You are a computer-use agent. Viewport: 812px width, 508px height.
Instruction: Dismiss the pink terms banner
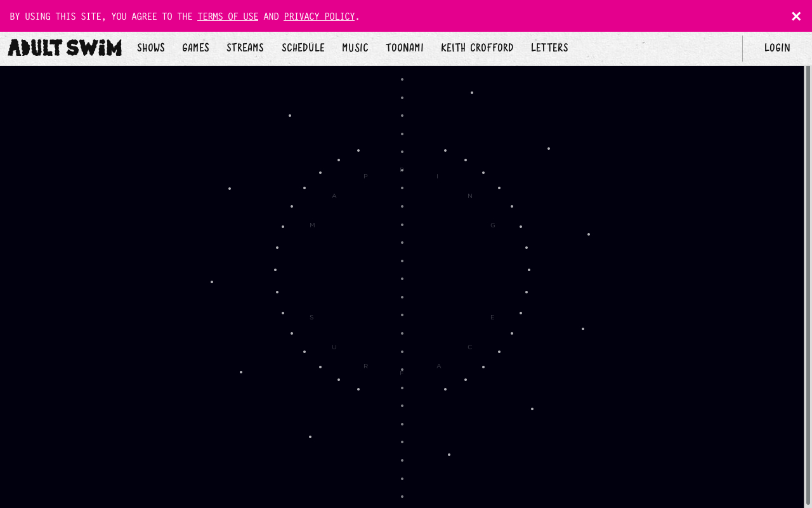796,17
